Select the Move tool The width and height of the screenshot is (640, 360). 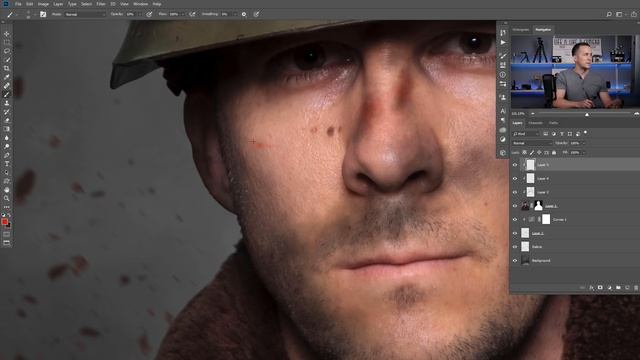7,34
